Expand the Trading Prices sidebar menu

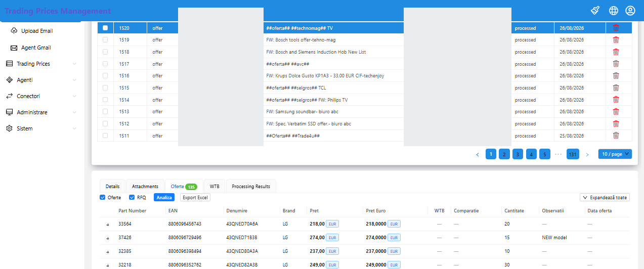coord(74,64)
